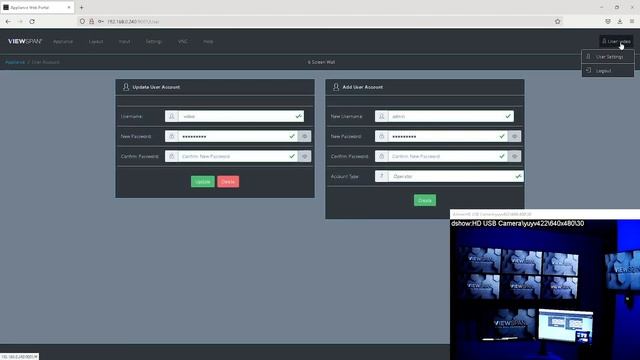Show password for Add account Confirm Password
This screenshot has width=640, height=360.
pos(515,156)
